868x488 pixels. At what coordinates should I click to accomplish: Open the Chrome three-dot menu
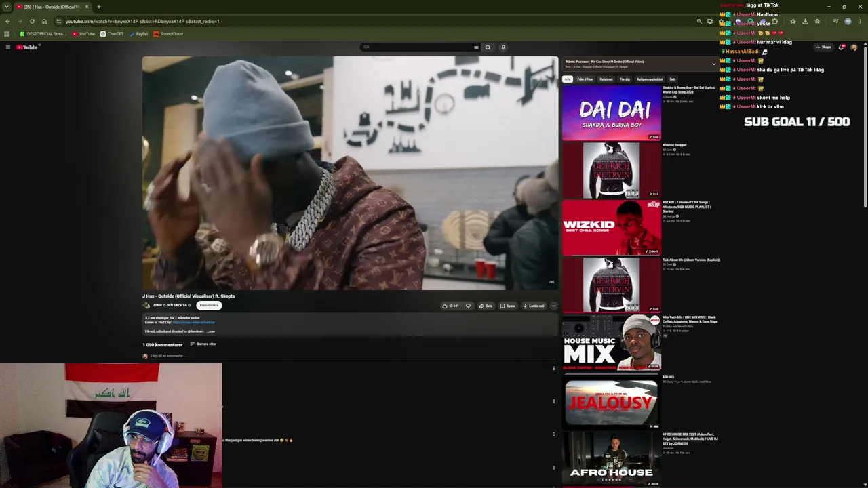(x=859, y=21)
